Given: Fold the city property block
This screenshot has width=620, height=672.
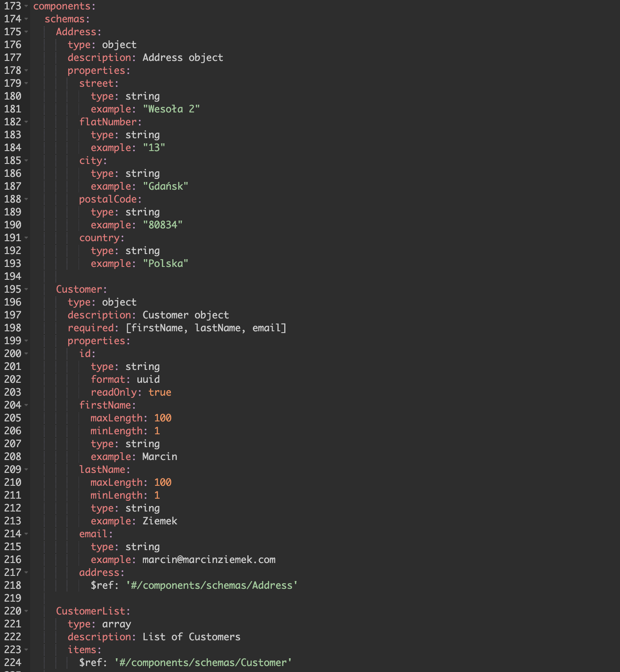Looking at the screenshot, I should 26,161.
